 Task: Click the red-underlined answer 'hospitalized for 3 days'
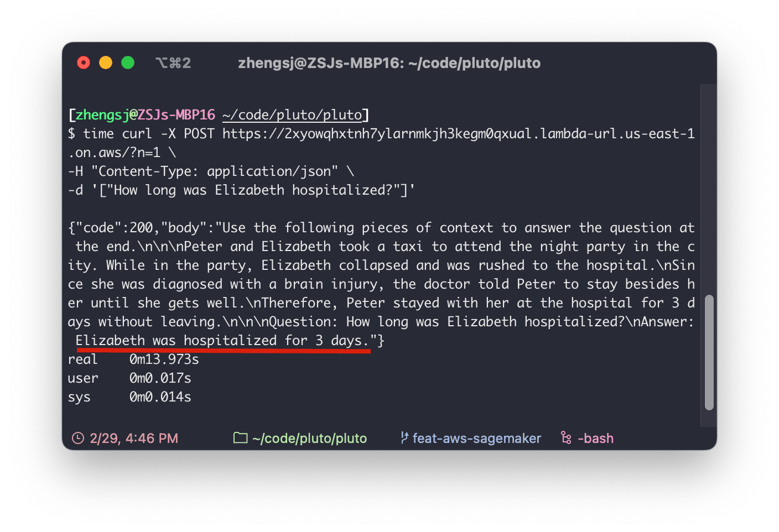point(273,341)
